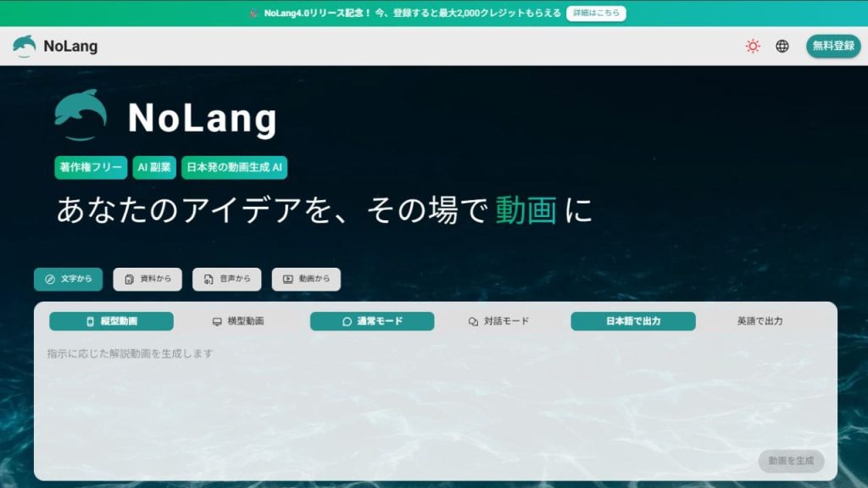
Task: Choose 英語で出力 English output
Action: (x=759, y=321)
